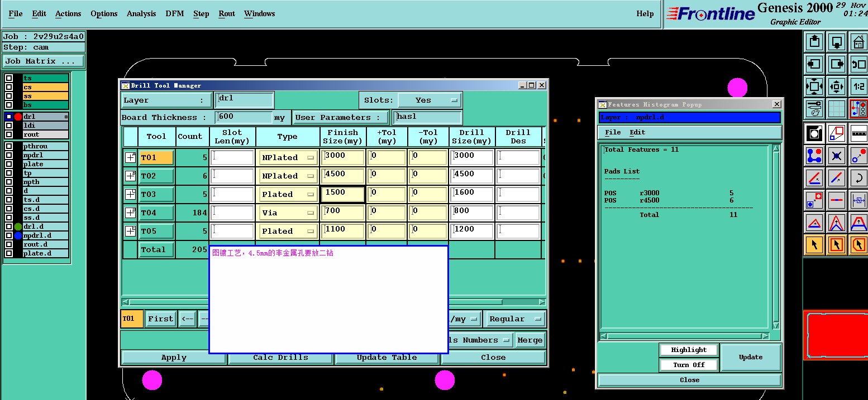Click the T04 finish size field
This screenshot has width=868, height=400.
pyautogui.click(x=342, y=213)
